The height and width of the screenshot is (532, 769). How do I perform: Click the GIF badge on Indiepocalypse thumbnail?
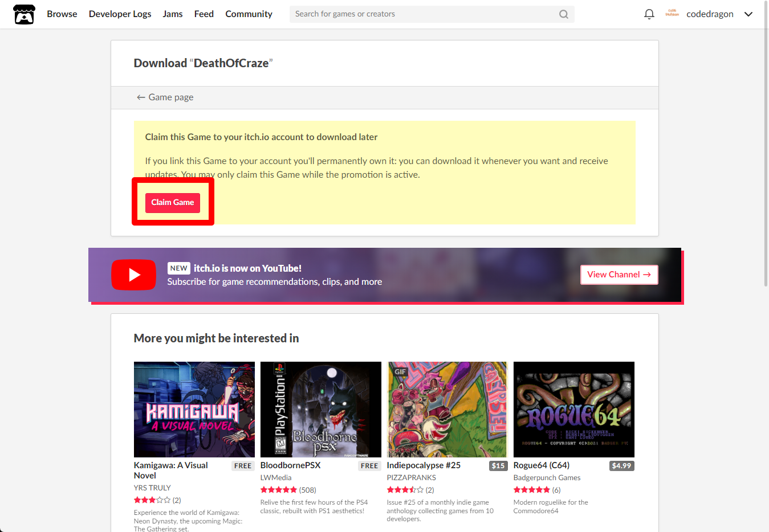coord(401,372)
